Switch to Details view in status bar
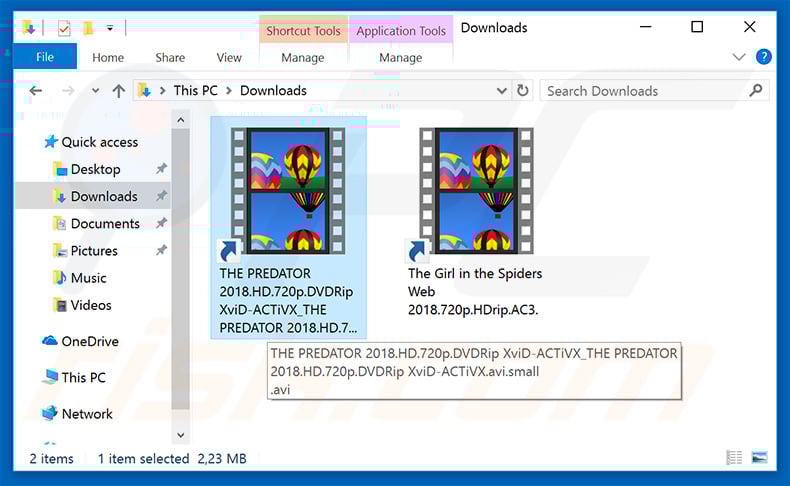The image size is (790, 486). click(x=734, y=457)
